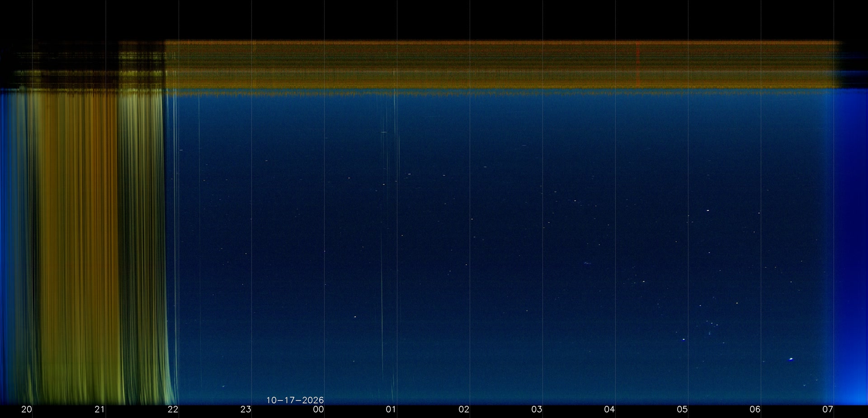The width and height of the screenshot is (868, 418).
Task: Click the 06 hour label
Action: tap(755, 409)
